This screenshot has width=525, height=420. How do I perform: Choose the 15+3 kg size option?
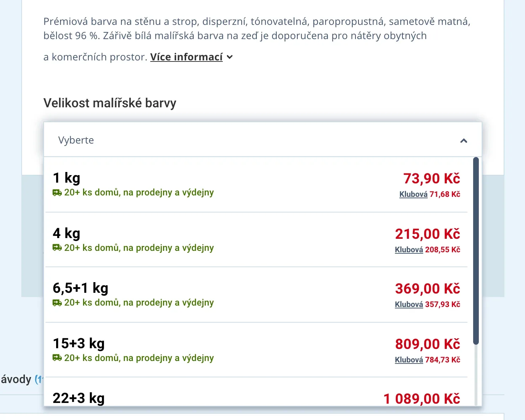tap(256, 350)
